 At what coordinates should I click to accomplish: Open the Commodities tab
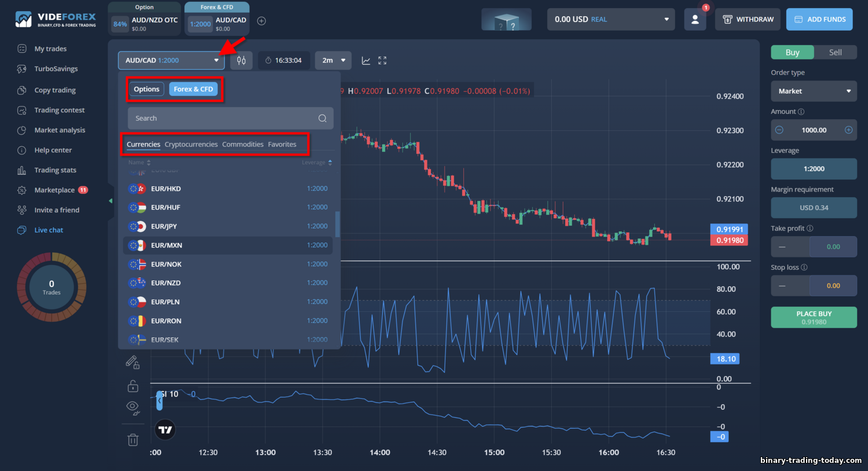pos(243,145)
